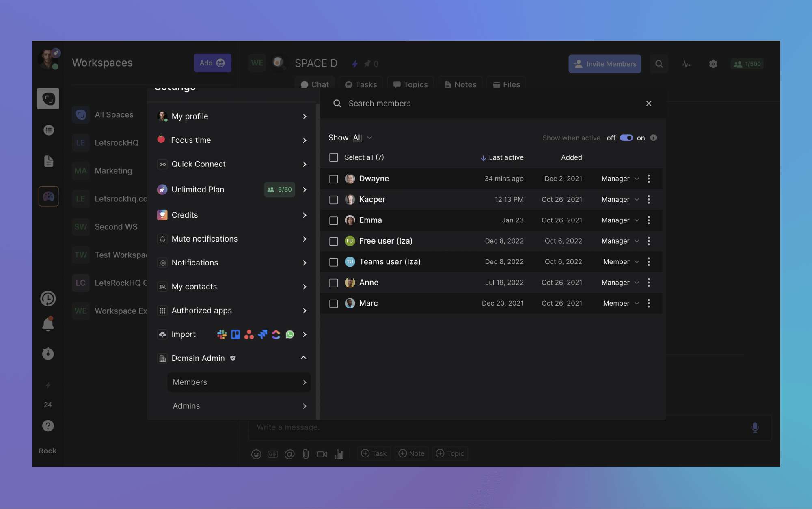812x509 pixels.
Task: Open the help question mark icon
Action: [x=48, y=426]
